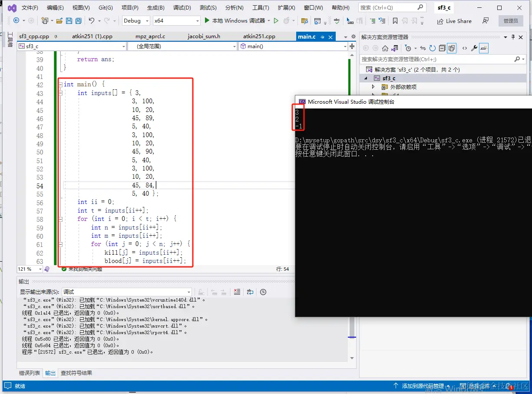The image size is (532, 394).
Task: Open the document list dropdown arrow after tabs
Action: [345, 37]
